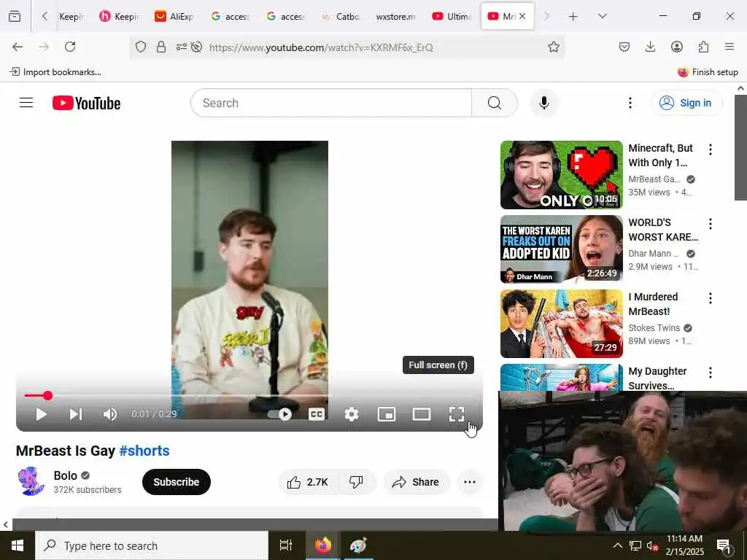Open Task View on taskbar
This screenshot has height=560, width=747.
[x=285, y=545]
